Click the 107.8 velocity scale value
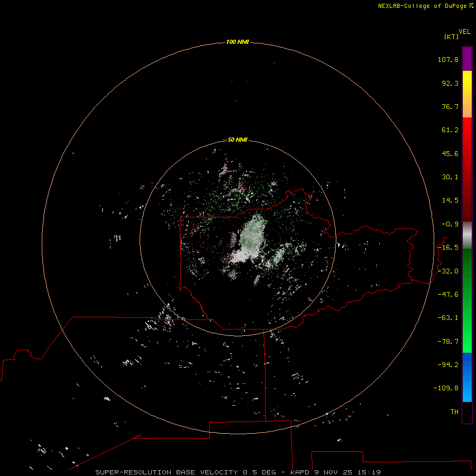Image resolution: width=476 pixels, height=476 pixels. (x=448, y=59)
